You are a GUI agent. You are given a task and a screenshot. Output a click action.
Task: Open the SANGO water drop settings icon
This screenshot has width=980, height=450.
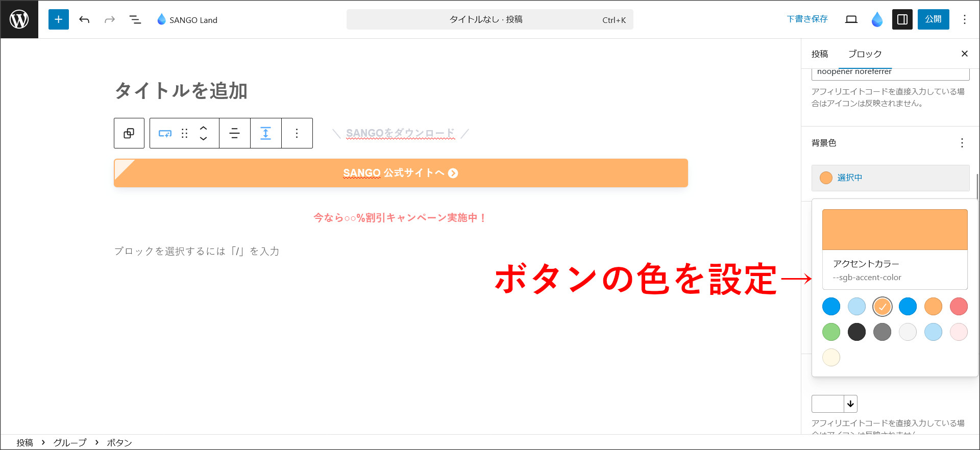pyautogui.click(x=877, y=19)
